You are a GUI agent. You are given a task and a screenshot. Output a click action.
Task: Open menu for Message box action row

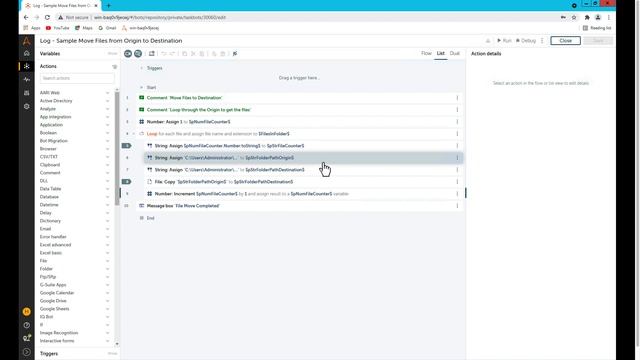457,206
